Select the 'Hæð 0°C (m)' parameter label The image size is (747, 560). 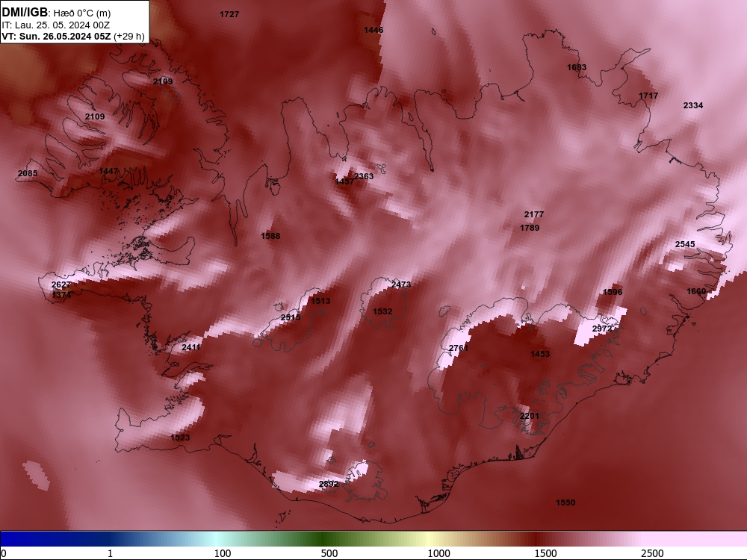pyautogui.click(x=82, y=13)
